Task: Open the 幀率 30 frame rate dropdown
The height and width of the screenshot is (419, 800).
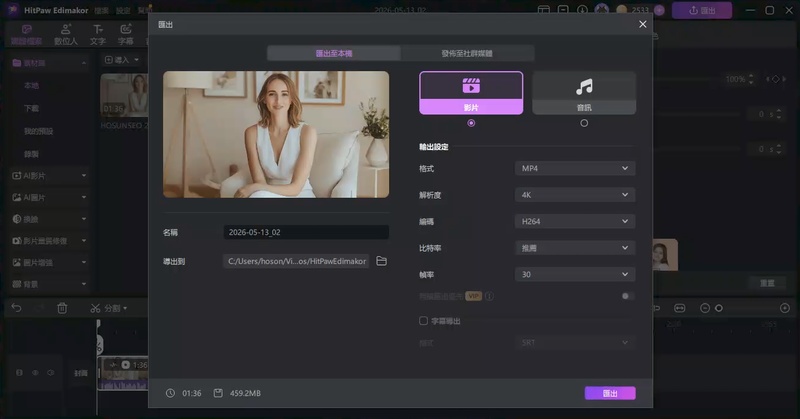Action: tap(575, 274)
